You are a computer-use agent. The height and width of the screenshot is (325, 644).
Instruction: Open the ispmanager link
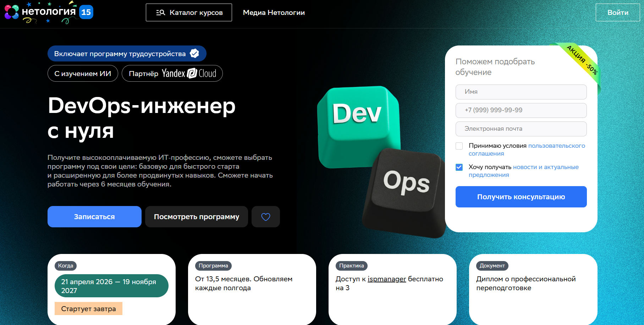click(387, 279)
